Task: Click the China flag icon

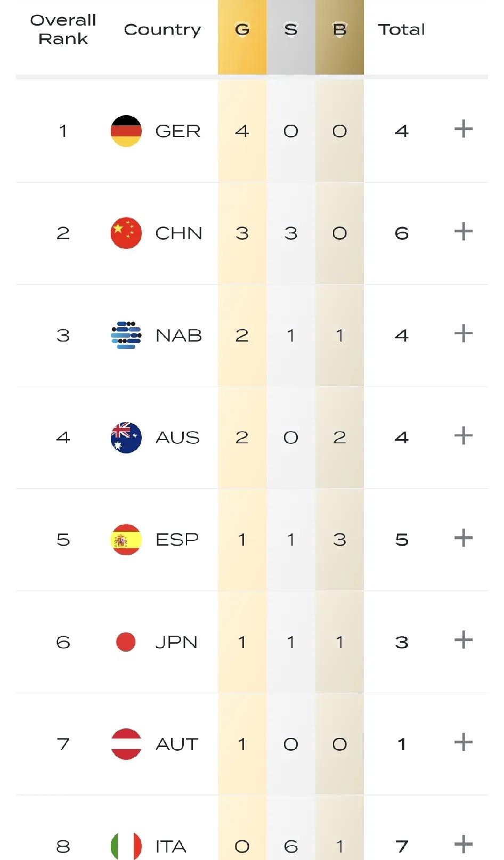Action: click(126, 233)
